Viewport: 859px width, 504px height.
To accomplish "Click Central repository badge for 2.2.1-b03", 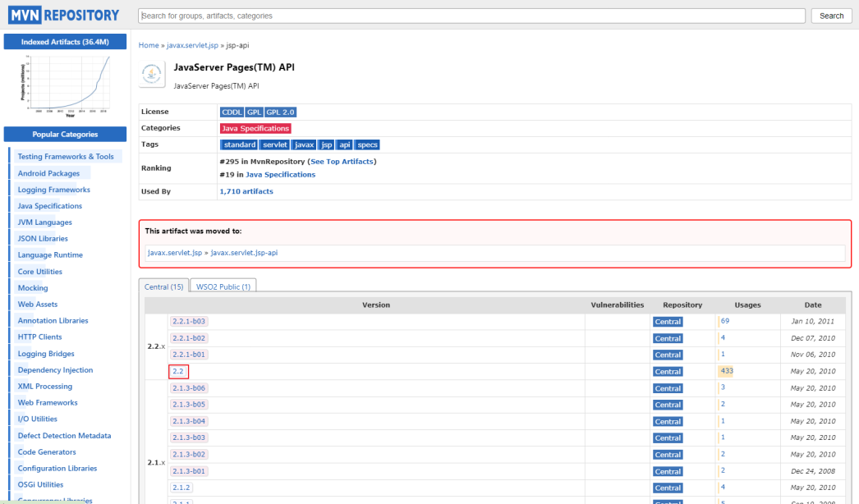I will (668, 322).
